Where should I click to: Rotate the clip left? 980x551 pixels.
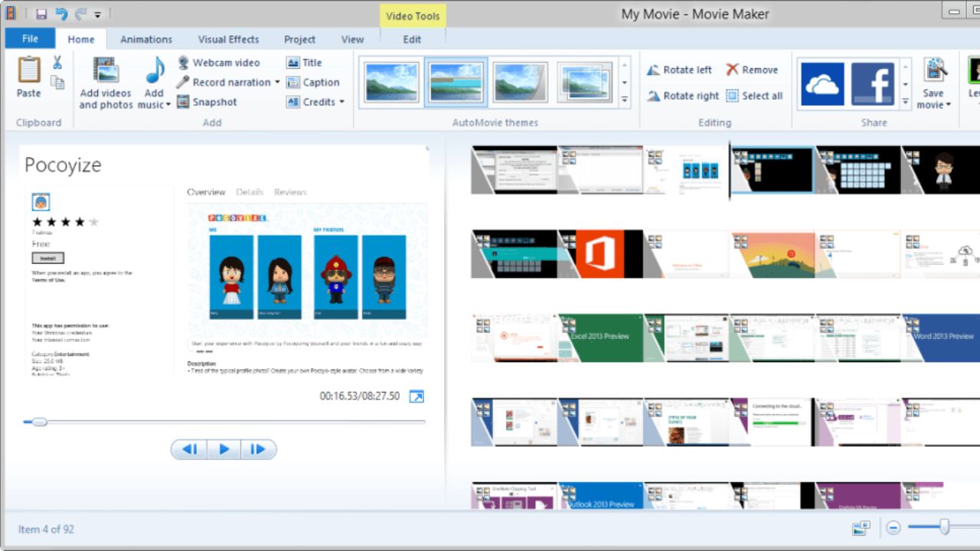coord(679,70)
